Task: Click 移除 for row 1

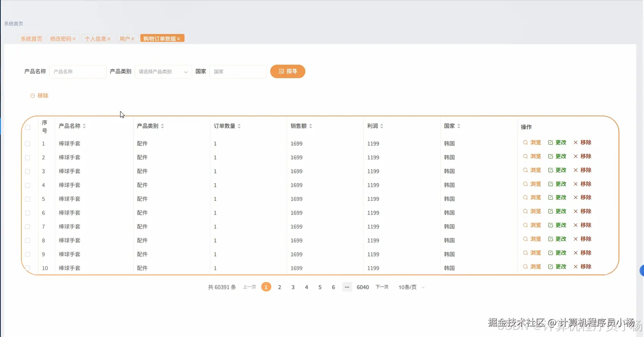Action: click(x=582, y=142)
